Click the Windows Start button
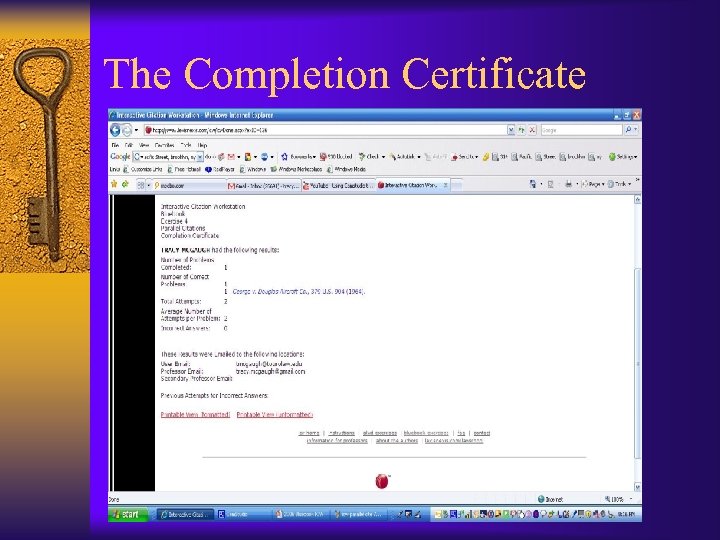Screen dimensions: 720x540 pos(128,514)
